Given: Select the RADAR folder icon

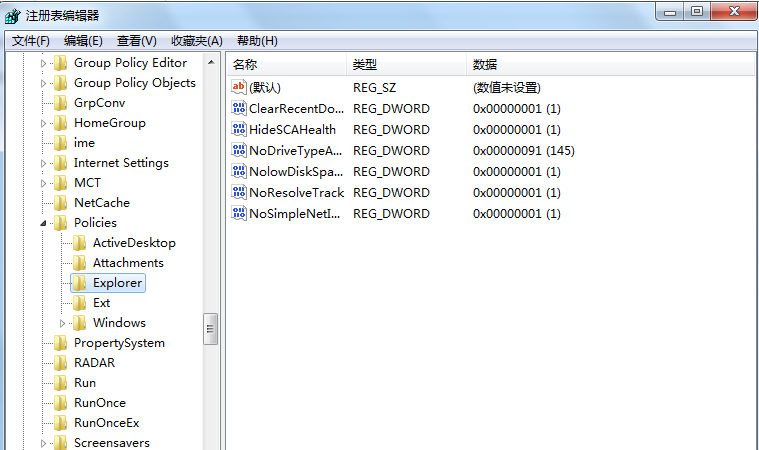Looking at the screenshot, I should tap(61, 363).
